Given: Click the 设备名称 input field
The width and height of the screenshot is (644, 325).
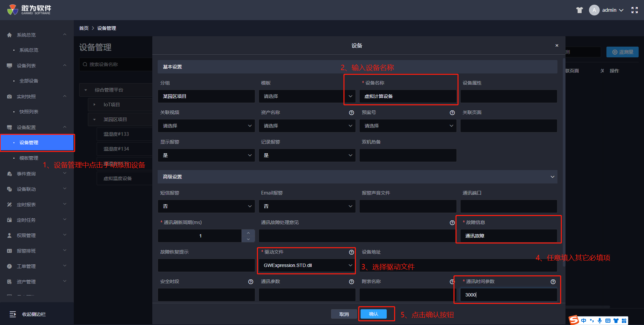Looking at the screenshot, I should [x=408, y=96].
